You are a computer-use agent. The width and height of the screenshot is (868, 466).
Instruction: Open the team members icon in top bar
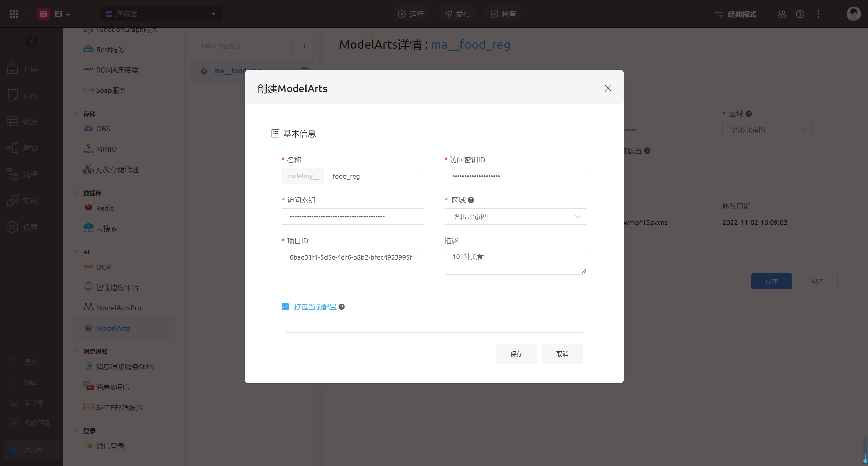click(x=782, y=14)
